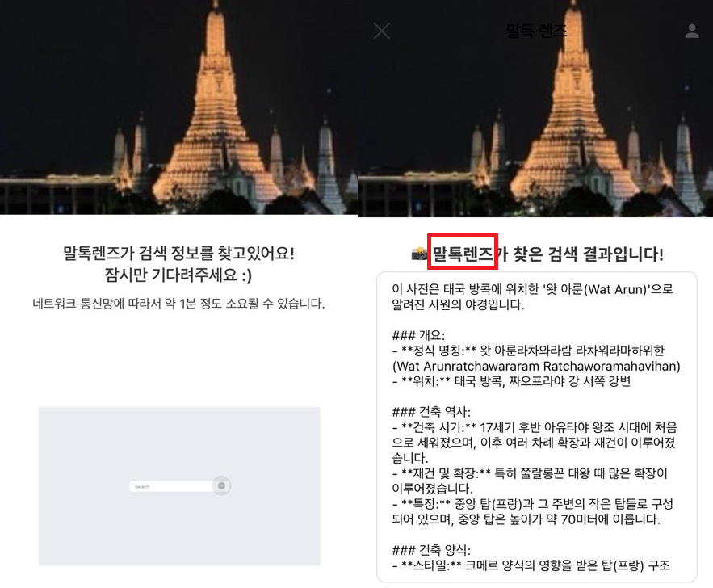Select the right Wat Arun photo under header
The image size is (713, 588).
535,108
